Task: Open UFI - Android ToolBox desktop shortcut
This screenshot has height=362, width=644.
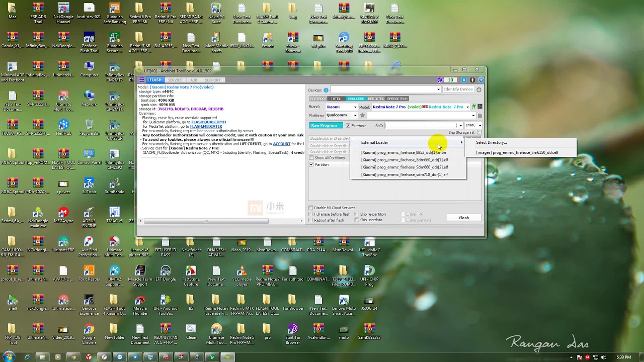Action: (x=166, y=305)
